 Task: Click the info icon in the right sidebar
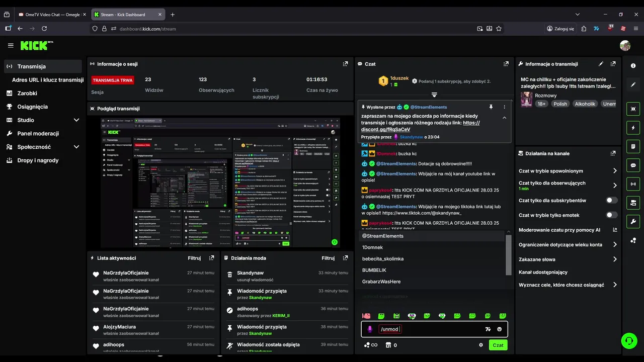(x=633, y=66)
